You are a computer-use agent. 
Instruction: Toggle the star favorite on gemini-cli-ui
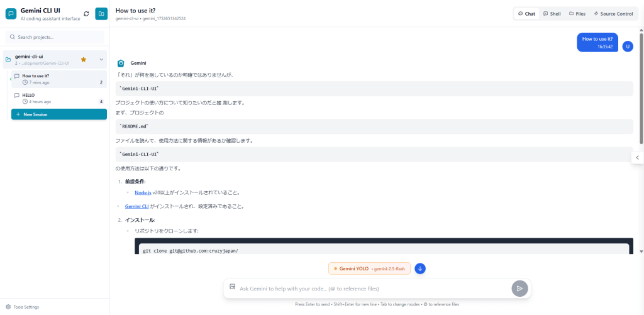(x=84, y=60)
